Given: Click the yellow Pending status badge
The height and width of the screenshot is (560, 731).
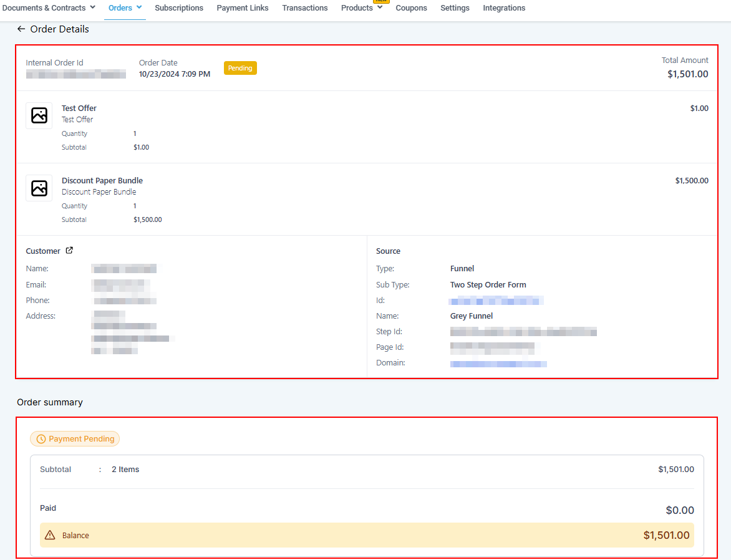Looking at the screenshot, I should coord(240,68).
